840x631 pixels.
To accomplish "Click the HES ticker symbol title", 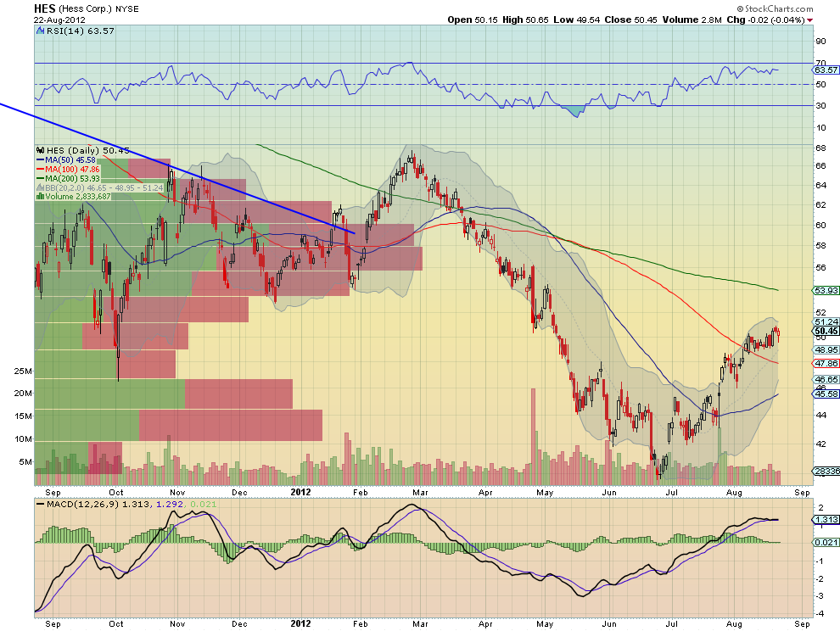I will point(44,8).
